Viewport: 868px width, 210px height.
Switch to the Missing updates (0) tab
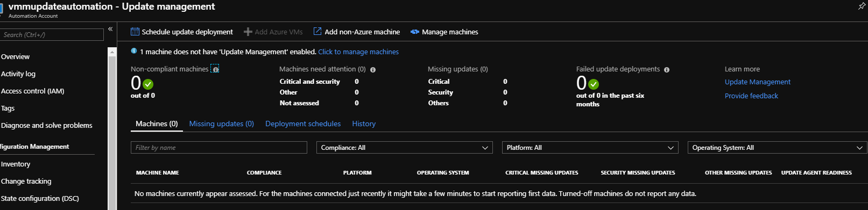pyautogui.click(x=222, y=124)
